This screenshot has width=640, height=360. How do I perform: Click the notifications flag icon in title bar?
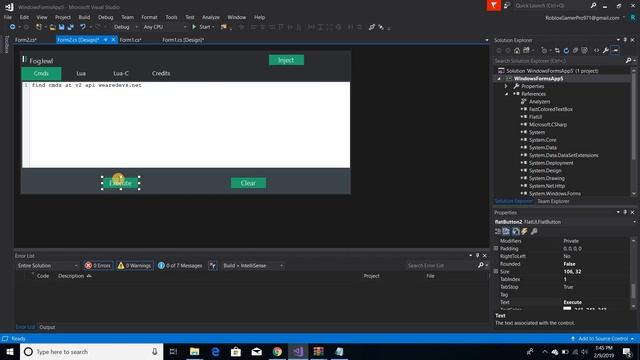tap(493, 5)
